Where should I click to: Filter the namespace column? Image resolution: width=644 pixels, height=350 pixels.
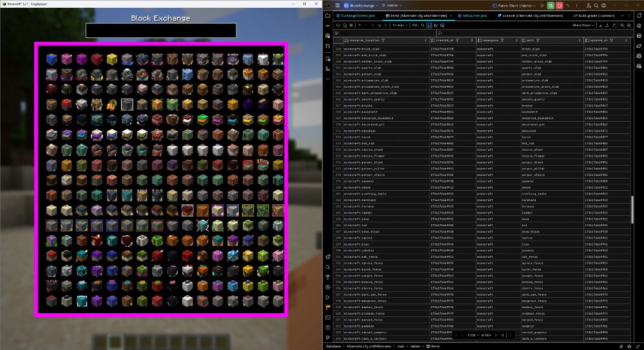point(502,41)
